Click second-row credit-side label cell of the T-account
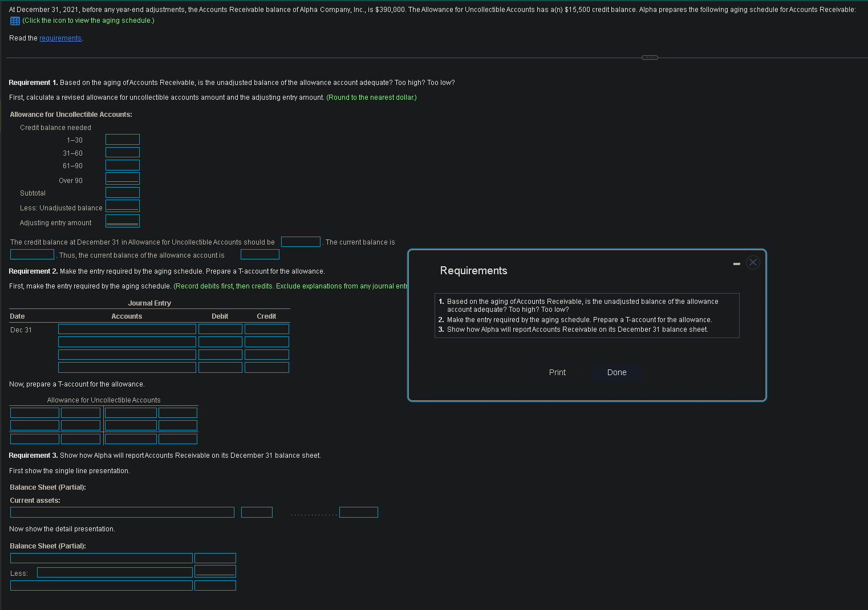This screenshot has height=610, width=868. pos(131,425)
